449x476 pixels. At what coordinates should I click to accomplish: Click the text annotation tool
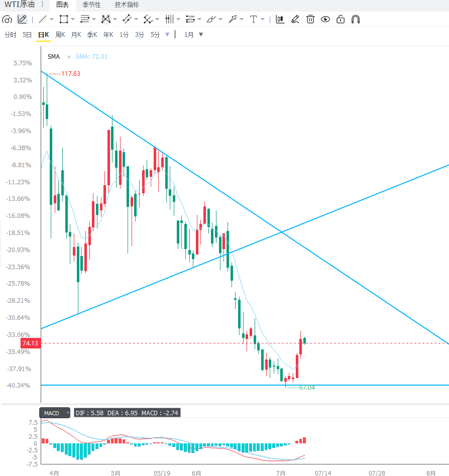pos(253,20)
